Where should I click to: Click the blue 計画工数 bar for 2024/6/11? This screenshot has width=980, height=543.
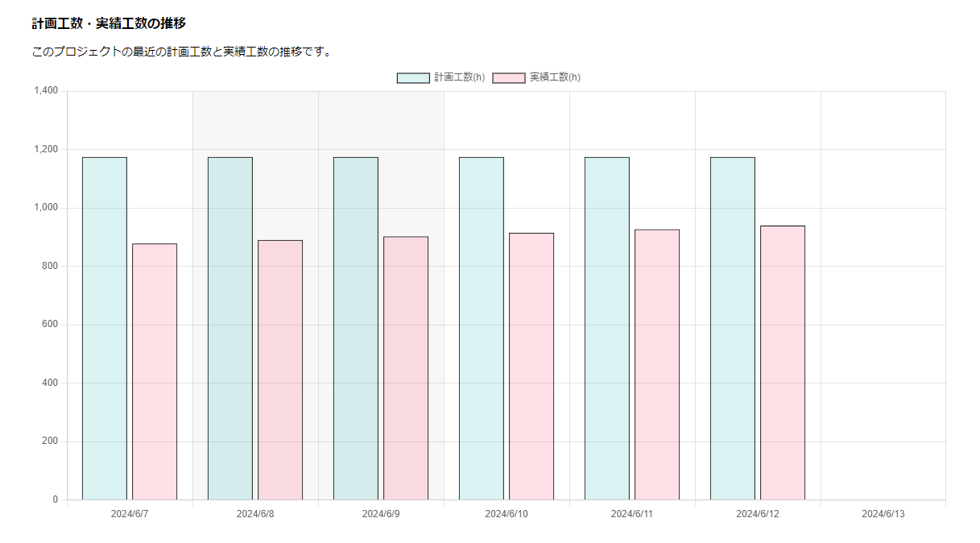click(607, 329)
